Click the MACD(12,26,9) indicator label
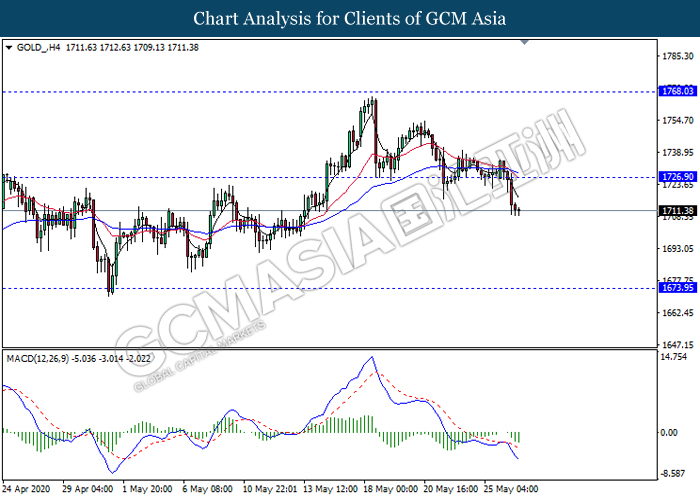The image size is (700, 500). pyautogui.click(x=38, y=359)
